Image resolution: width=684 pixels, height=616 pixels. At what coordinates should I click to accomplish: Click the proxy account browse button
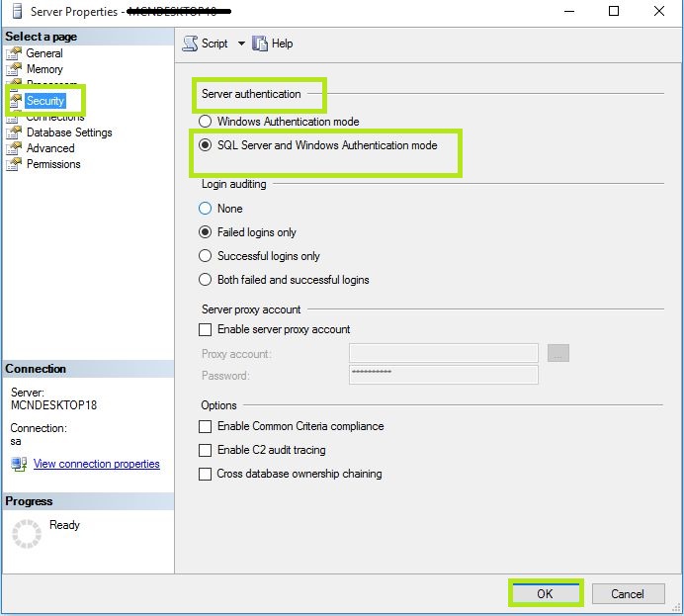tap(558, 353)
